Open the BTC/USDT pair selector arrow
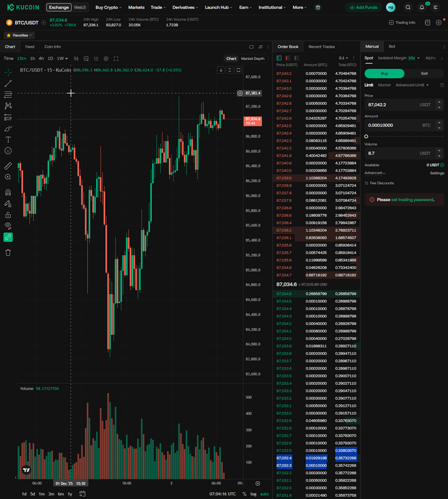This screenshot has width=448, height=499. point(44,22)
